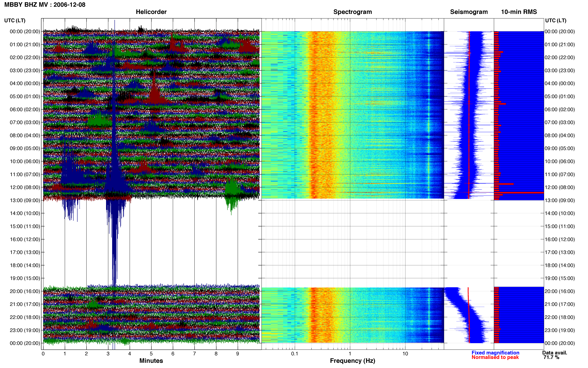Click left time label '02:00 (22:00)'
The image size is (588, 368).
[x=25, y=57]
